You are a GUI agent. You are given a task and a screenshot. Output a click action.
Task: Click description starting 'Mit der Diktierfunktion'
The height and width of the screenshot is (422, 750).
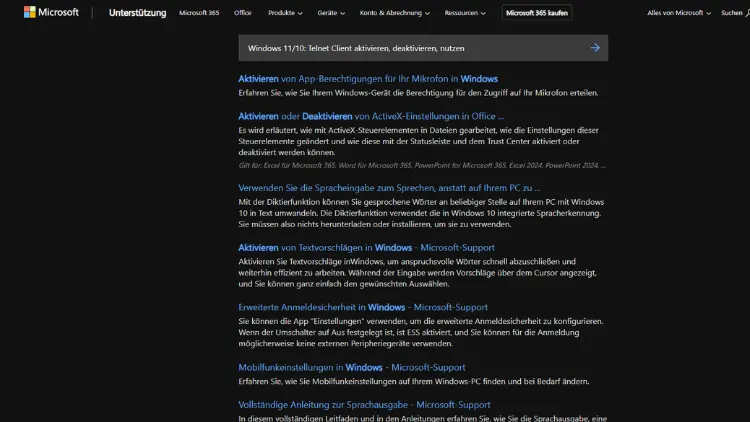pyautogui.click(x=421, y=213)
